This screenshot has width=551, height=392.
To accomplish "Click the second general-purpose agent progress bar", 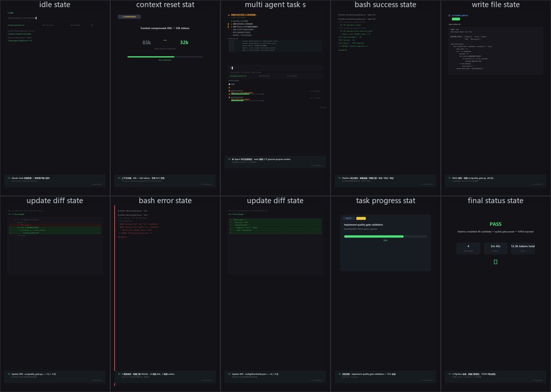I will coord(247,101).
